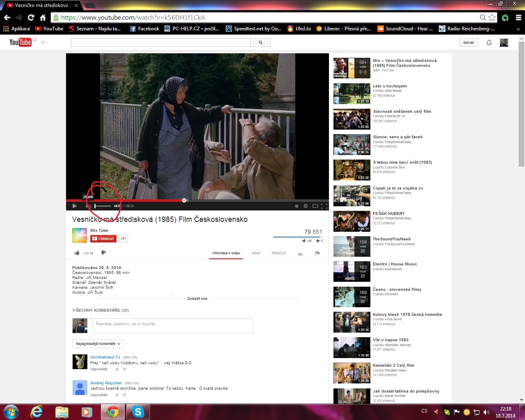The height and width of the screenshot is (420, 525).
Task: Switch to the Sdílet tab
Action: [x=256, y=253]
